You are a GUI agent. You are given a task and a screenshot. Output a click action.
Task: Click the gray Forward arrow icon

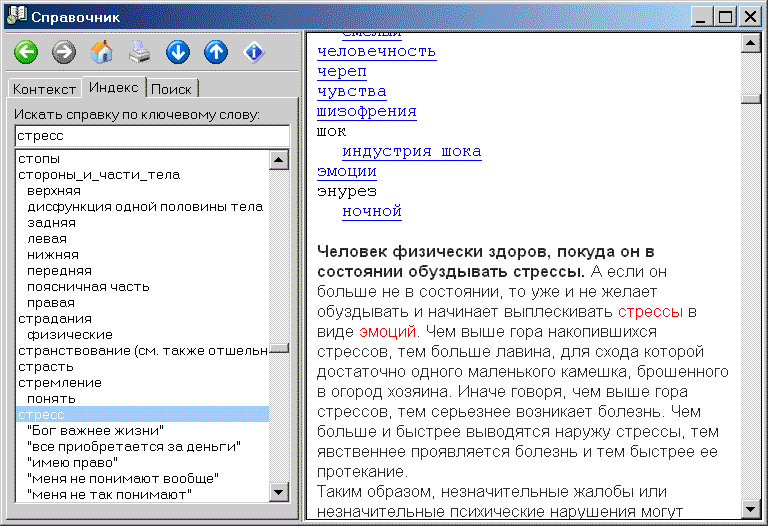64,52
